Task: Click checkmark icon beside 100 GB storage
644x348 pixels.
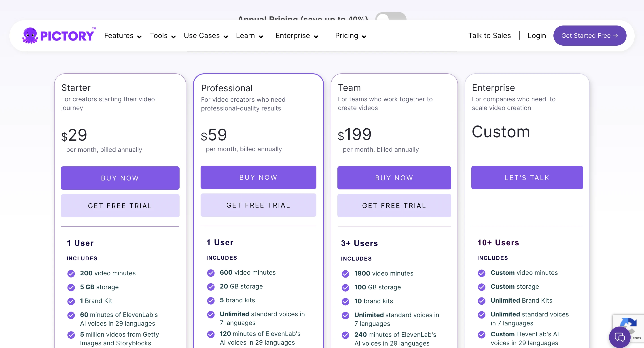Action: (345, 288)
